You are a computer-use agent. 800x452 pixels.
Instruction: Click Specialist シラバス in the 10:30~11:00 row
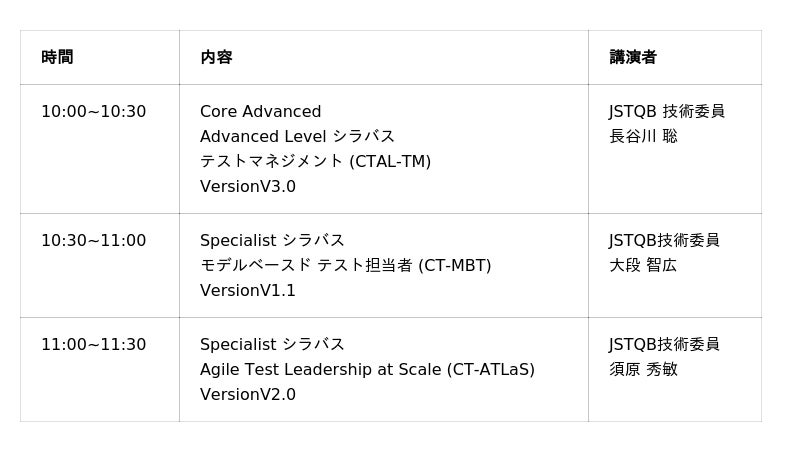pyautogui.click(x=272, y=241)
